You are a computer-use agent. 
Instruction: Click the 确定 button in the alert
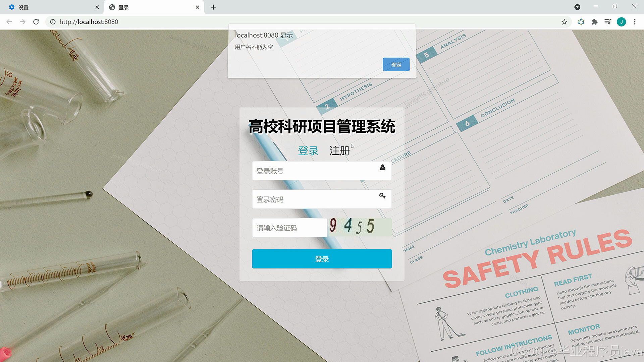[x=396, y=65]
